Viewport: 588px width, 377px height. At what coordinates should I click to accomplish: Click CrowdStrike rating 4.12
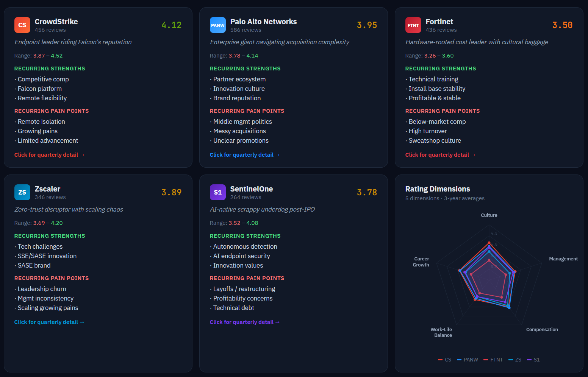(x=171, y=25)
